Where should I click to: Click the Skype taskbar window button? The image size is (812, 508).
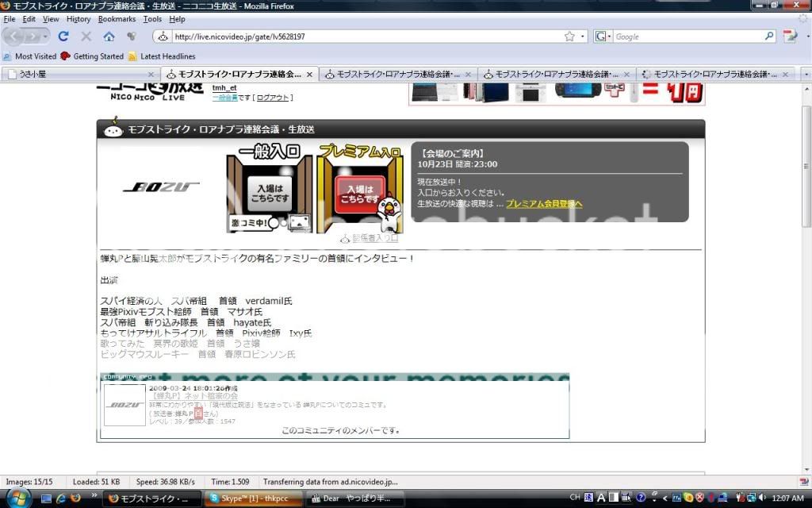coord(252,498)
